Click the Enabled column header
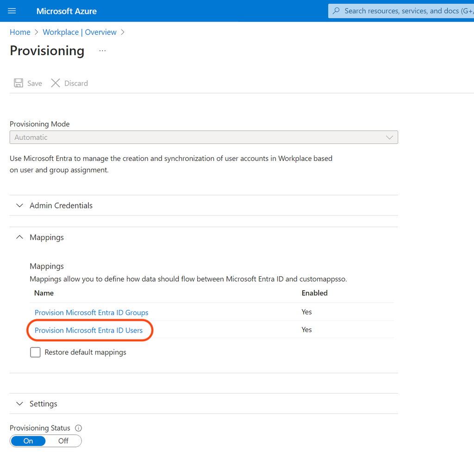Viewport: 474px width, 476px height. click(x=314, y=293)
